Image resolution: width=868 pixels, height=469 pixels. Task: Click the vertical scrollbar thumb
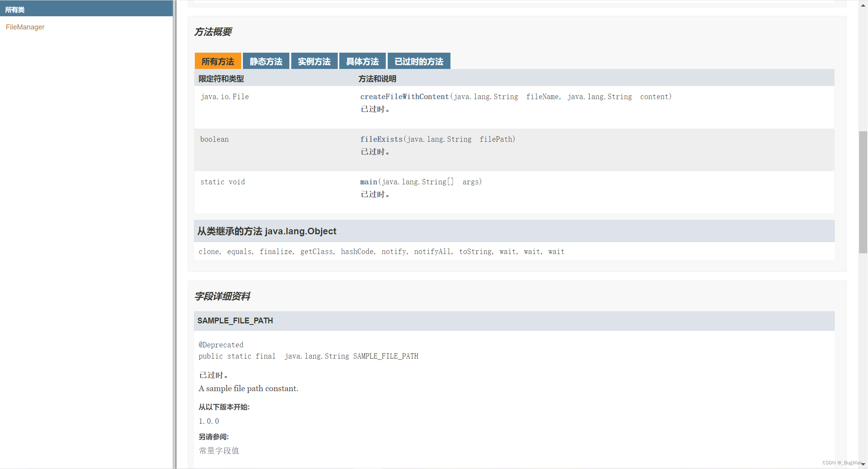[x=863, y=192]
